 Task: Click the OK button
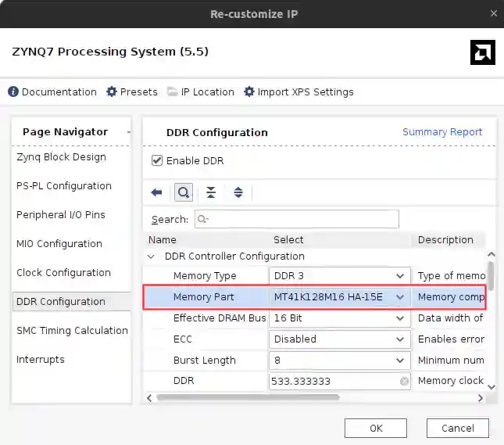point(376,429)
